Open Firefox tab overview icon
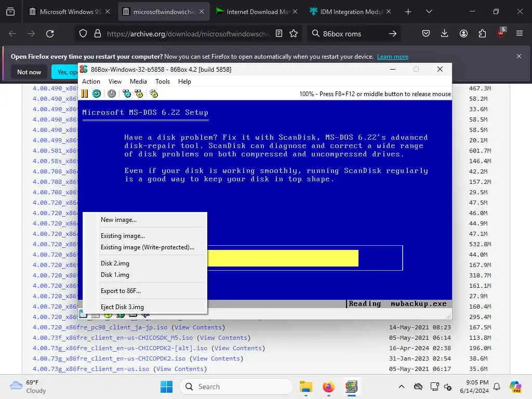Image resolution: width=532 pixels, height=399 pixels. [x=10, y=12]
